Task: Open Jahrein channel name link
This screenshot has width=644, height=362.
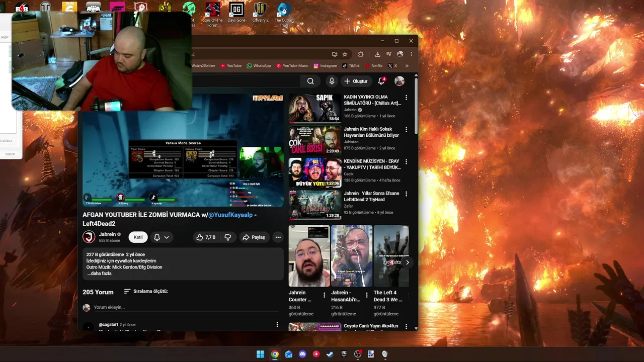Action: point(107,234)
